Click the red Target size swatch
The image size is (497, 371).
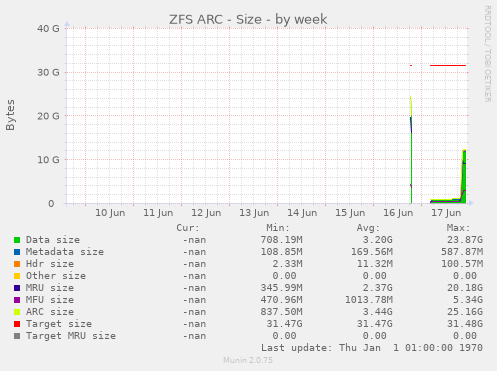[17, 324]
